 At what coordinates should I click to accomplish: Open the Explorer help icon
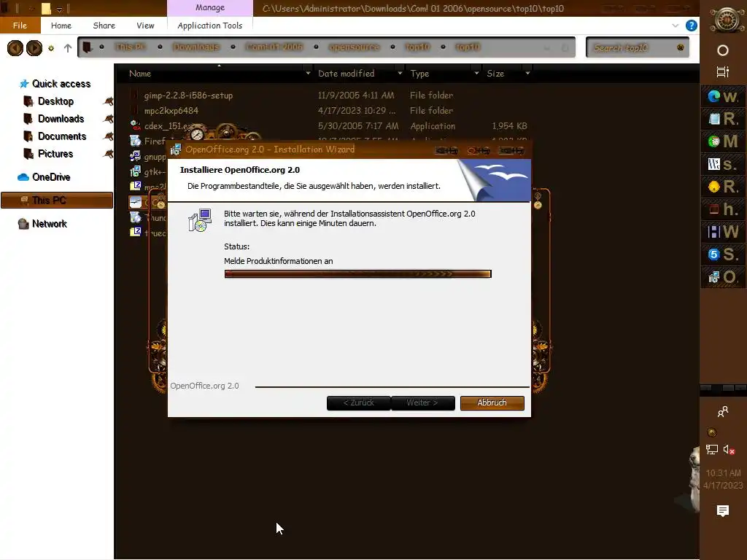(x=692, y=26)
